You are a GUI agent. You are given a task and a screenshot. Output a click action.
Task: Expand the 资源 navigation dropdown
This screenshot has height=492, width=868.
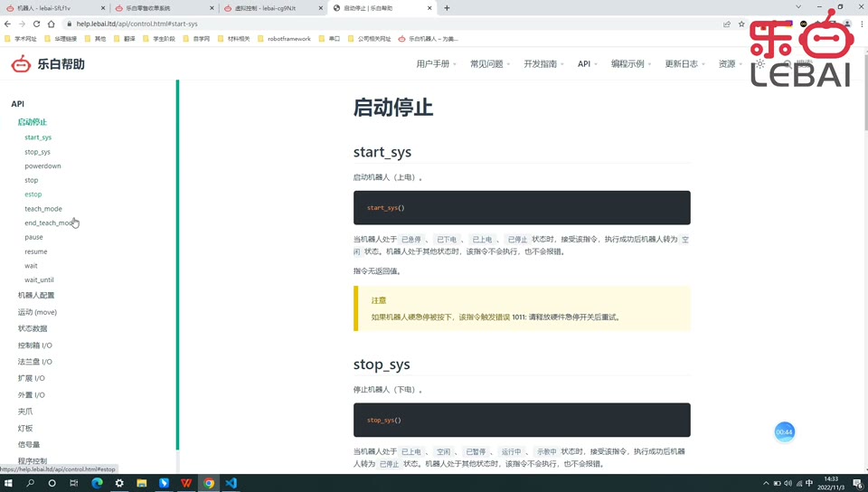pyautogui.click(x=731, y=63)
